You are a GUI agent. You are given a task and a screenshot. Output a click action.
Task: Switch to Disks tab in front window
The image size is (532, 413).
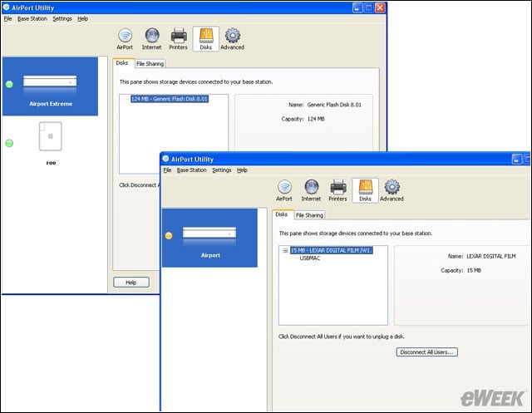282,214
